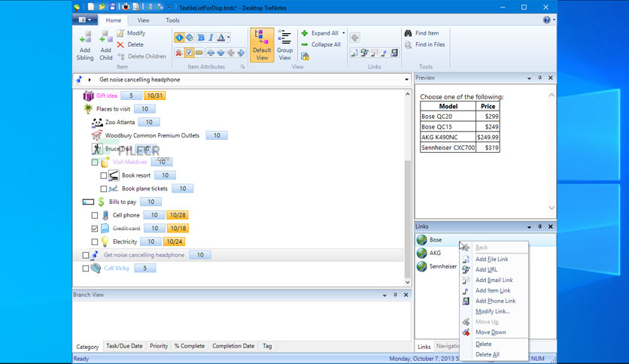Viewport: 629px width, 364px height.
Task: Click the move item right arrow icon
Action: [x=241, y=53]
